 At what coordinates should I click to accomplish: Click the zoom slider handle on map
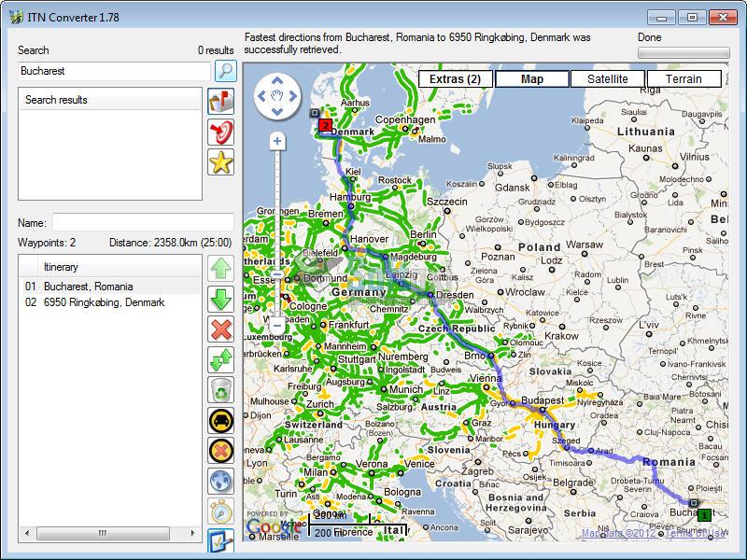click(x=277, y=274)
